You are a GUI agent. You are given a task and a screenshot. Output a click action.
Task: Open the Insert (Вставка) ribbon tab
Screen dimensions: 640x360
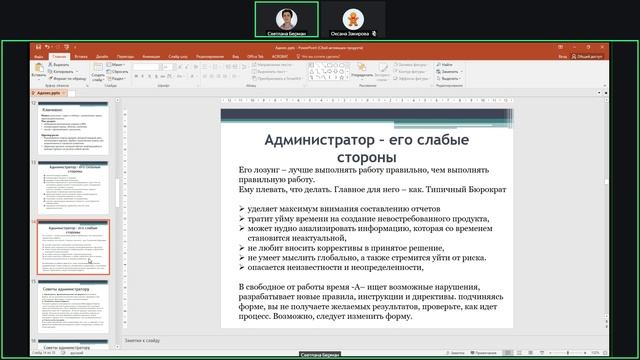click(x=81, y=57)
